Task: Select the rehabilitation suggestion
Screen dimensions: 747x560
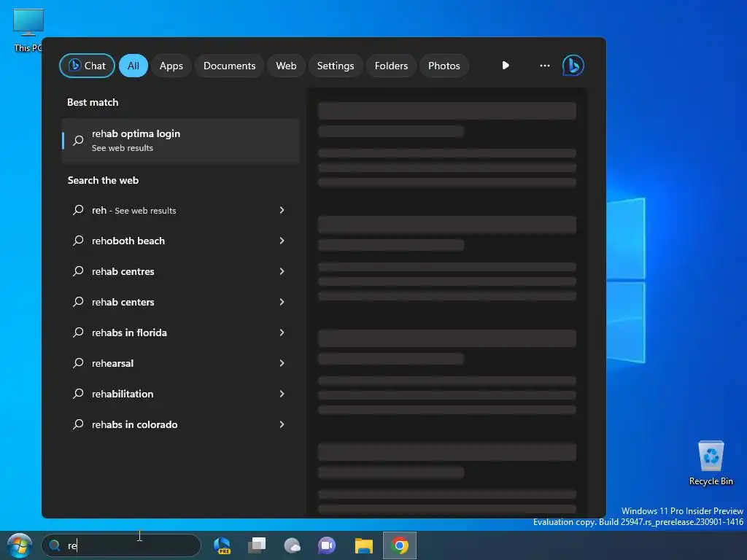Action: (x=181, y=394)
